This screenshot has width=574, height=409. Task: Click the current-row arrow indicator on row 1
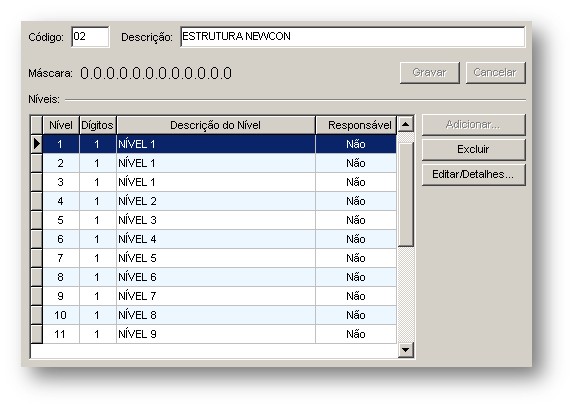[37, 144]
